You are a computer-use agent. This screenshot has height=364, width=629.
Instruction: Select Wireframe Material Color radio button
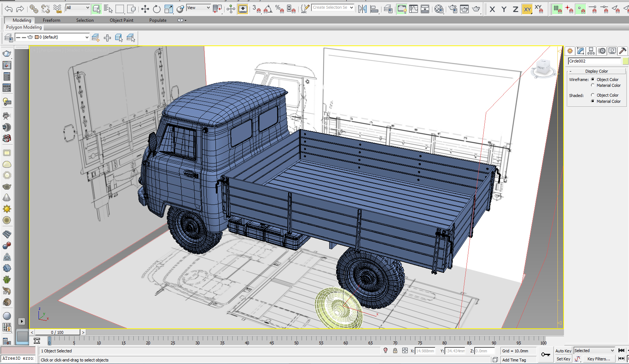(593, 85)
